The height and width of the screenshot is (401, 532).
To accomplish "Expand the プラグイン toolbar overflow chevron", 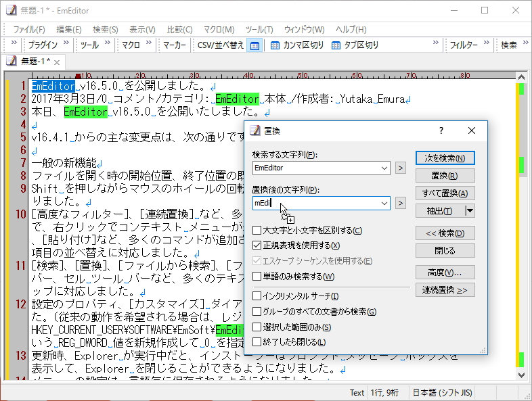I will coord(66,43).
